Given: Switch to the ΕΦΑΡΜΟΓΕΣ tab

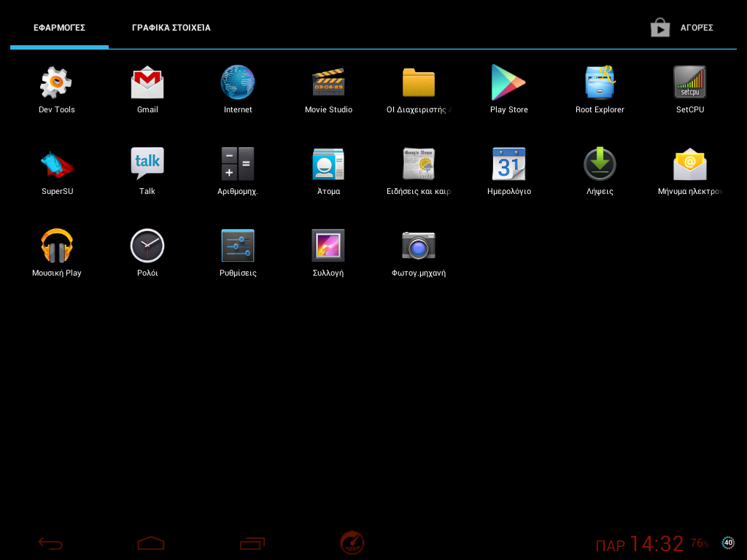Looking at the screenshot, I should [x=60, y=28].
